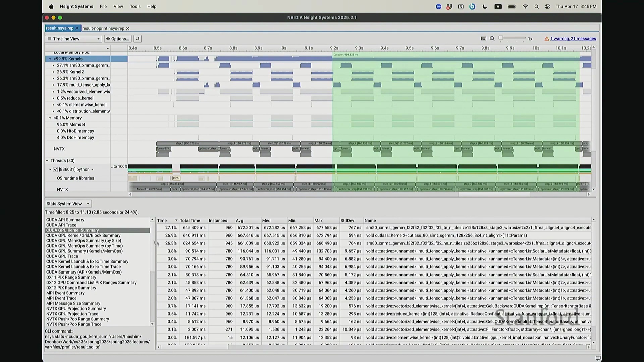Switch to the result-noprint.nsys-rep tab
This screenshot has width=644, height=362.
point(103,29)
